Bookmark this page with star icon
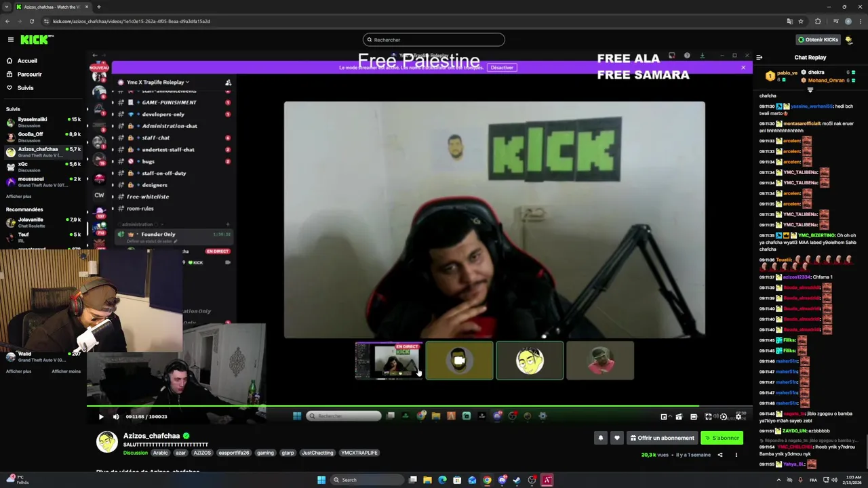Image resolution: width=868 pixels, height=488 pixels. [x=801, y=21]
